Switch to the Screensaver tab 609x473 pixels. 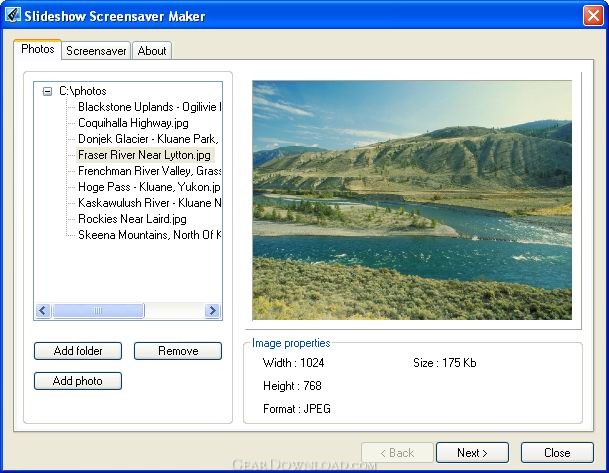pyautogui.click(x=96, y=50)
